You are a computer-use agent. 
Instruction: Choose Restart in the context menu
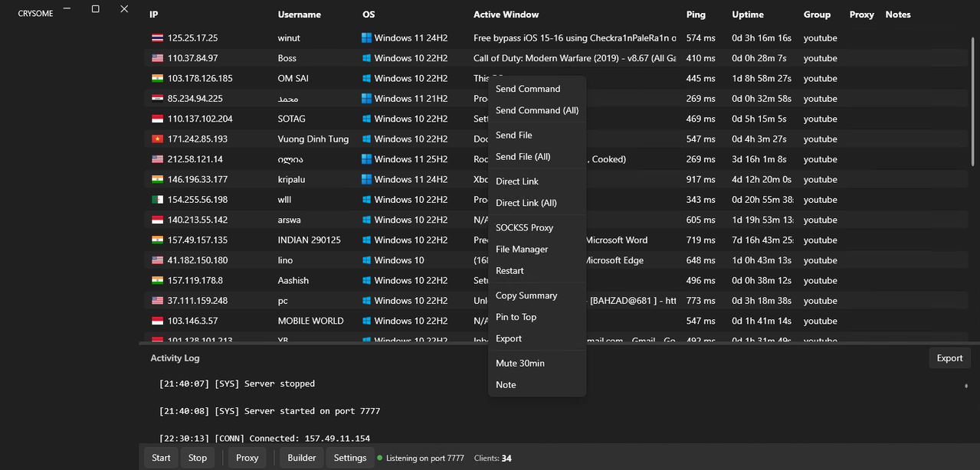[537, 270]
